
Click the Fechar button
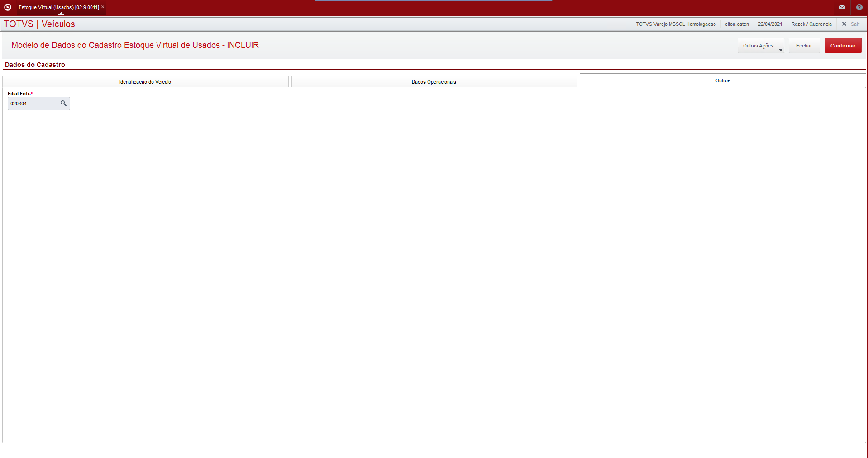[804, 46]
